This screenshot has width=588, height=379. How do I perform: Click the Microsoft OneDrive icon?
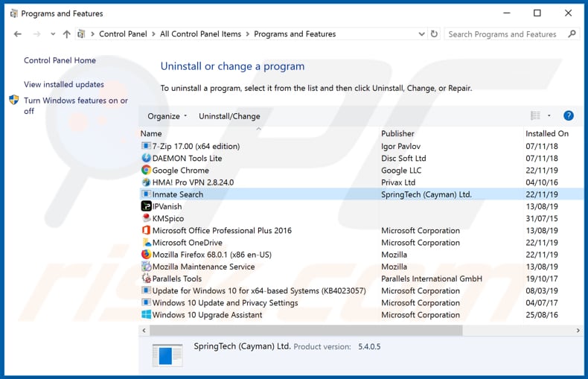click(146, 242)
